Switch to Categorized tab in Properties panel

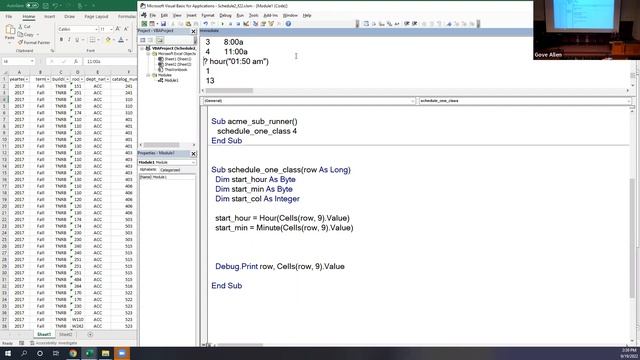(x=170, y=170)
